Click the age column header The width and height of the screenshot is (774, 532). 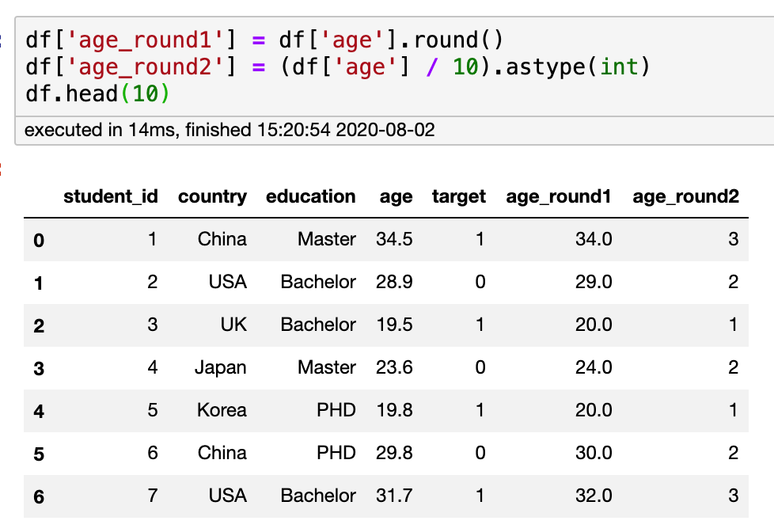[x=396, y=196]
